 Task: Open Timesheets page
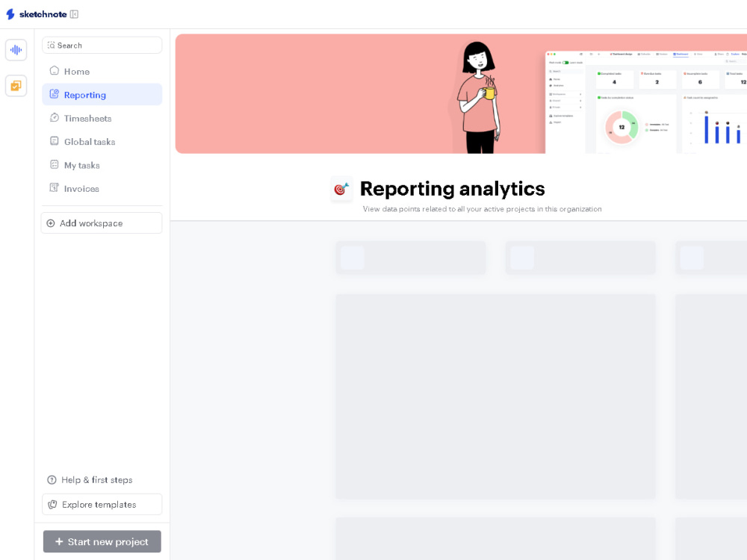102,118
